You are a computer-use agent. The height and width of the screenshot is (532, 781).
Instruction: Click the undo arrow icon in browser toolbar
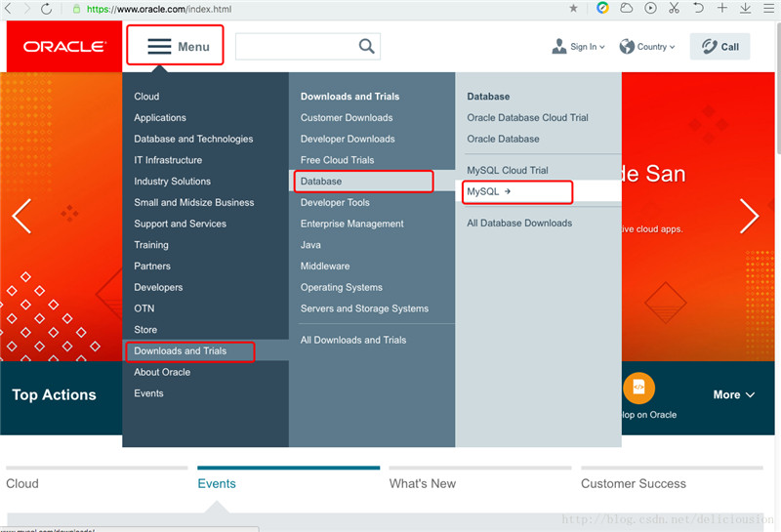click(698, 8)
